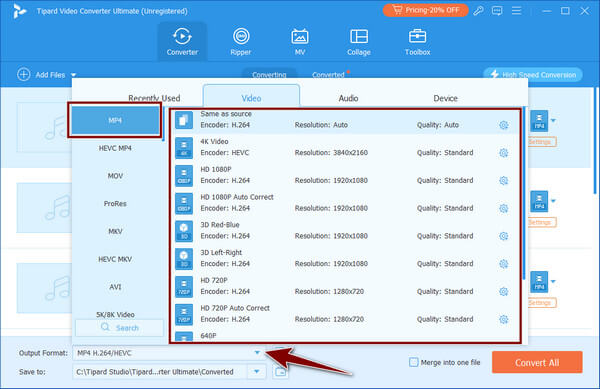600x389 pixels.
Task: Select the first file's music thumbnail
Action: click(44, 127)
